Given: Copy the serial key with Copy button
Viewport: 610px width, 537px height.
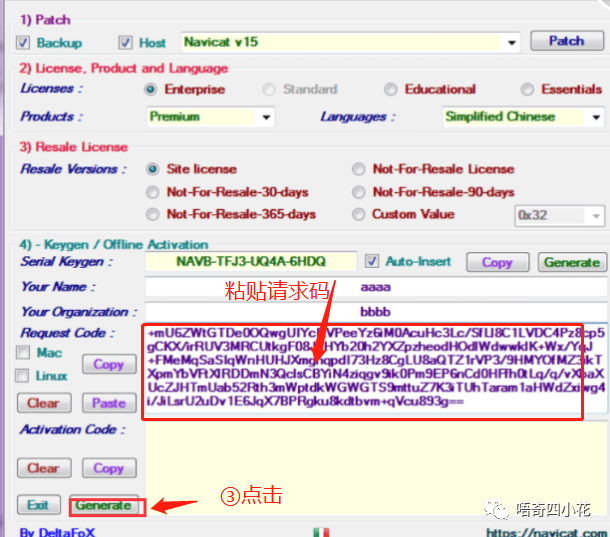Looking at the screenshot, I should [498, 262].
